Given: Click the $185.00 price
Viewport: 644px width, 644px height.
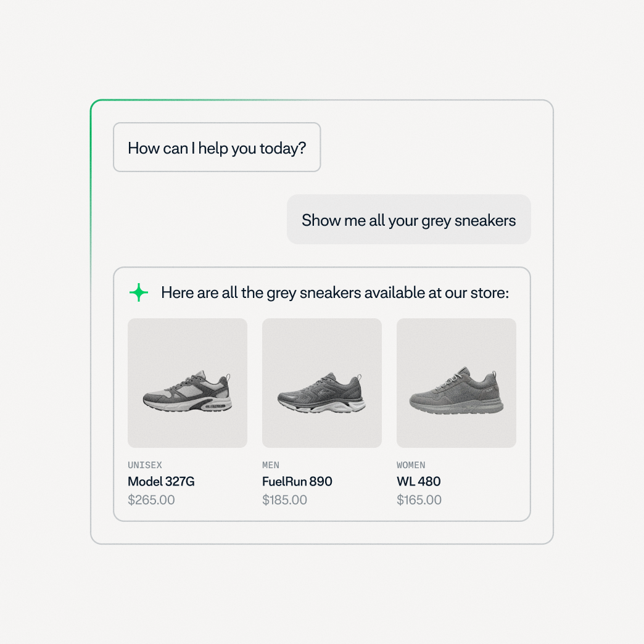Looking at the screenshot, I should coord(284,500).
